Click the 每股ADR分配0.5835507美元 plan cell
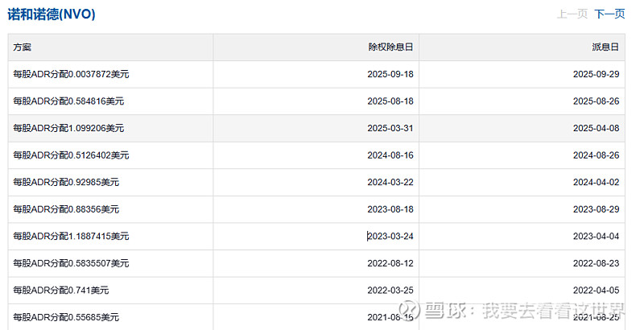644x330 pixels. pyautogui.click(x=71, y=263)
